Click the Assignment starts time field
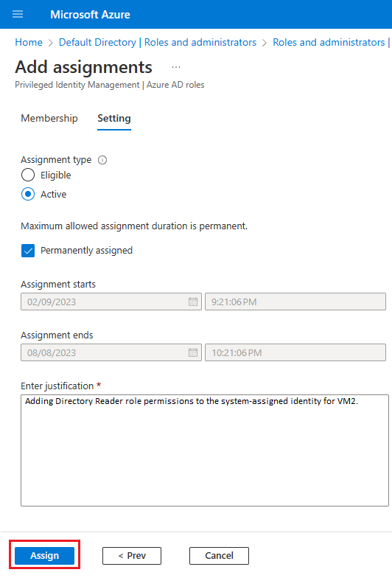The image size is (392, 578). click(x=295, y=302)
